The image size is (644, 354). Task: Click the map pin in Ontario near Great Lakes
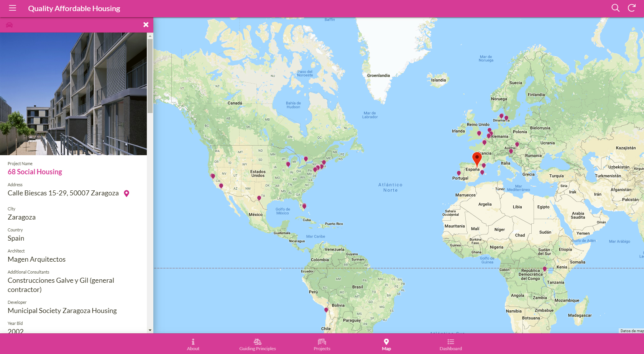(x=306, y=159)
